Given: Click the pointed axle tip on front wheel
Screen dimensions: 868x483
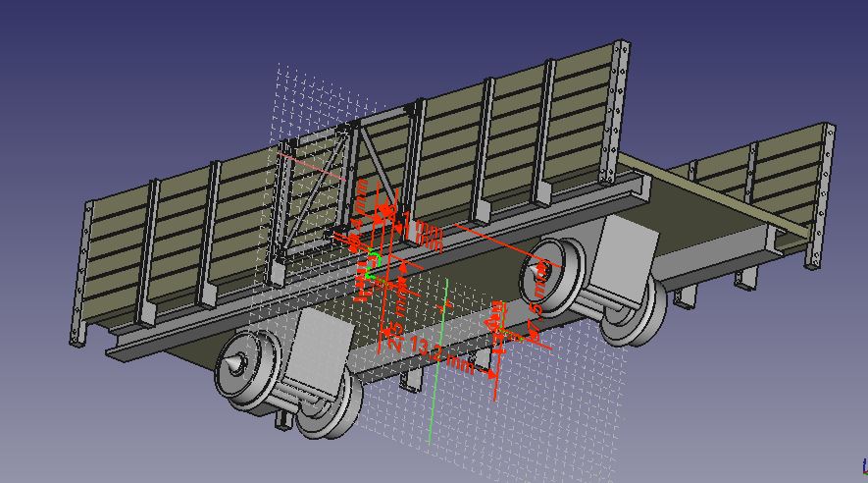Looking at the screenshot, I should 227,367.
